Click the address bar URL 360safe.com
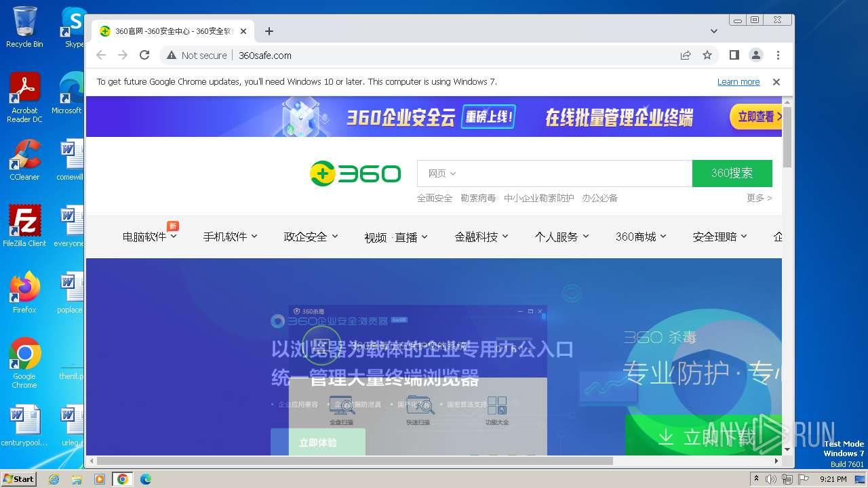Viewport: 868px width, 488px height. tap(265, 56)
